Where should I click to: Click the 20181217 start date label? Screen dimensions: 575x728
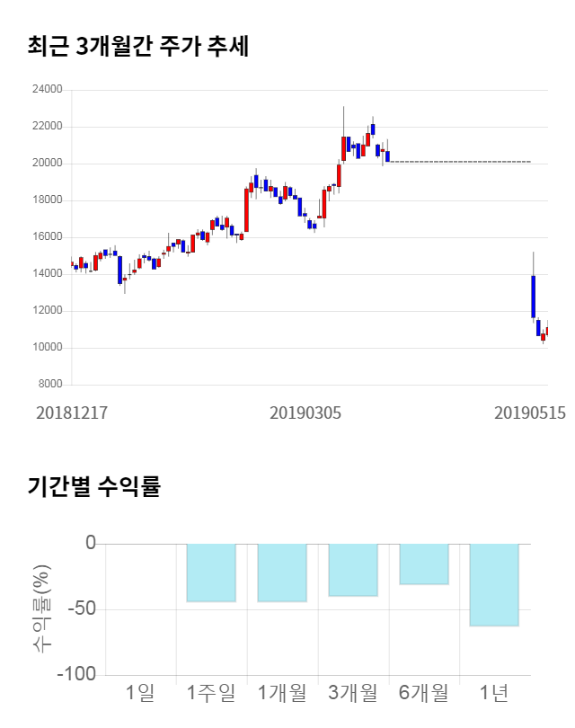[x=72, y=413]
